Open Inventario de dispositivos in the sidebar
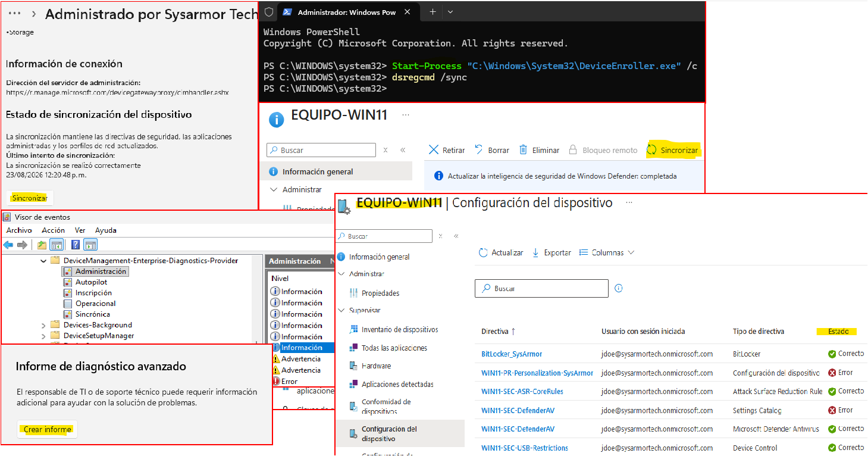This screenshot has height=456, width=868. [394, 329]
